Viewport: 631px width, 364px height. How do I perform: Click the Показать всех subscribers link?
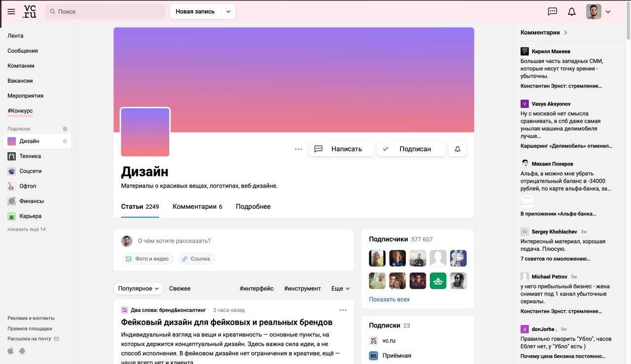pyautogui.click(x=389, y=299)
